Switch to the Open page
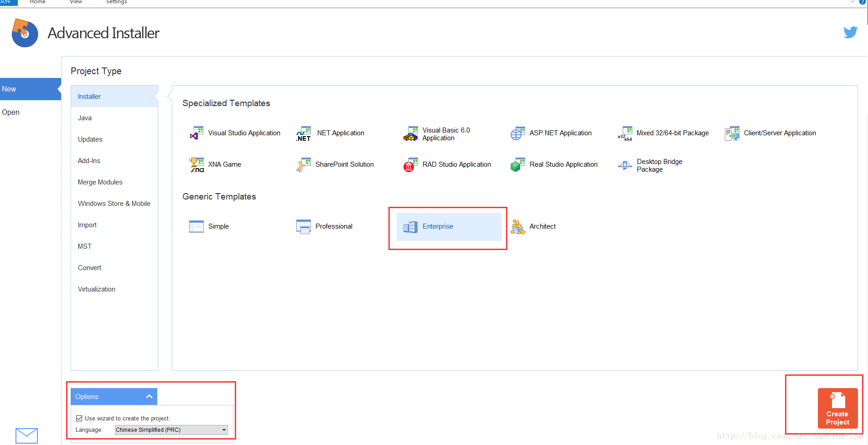The height and width of the screenshot is (445, 868). (30, 112)
